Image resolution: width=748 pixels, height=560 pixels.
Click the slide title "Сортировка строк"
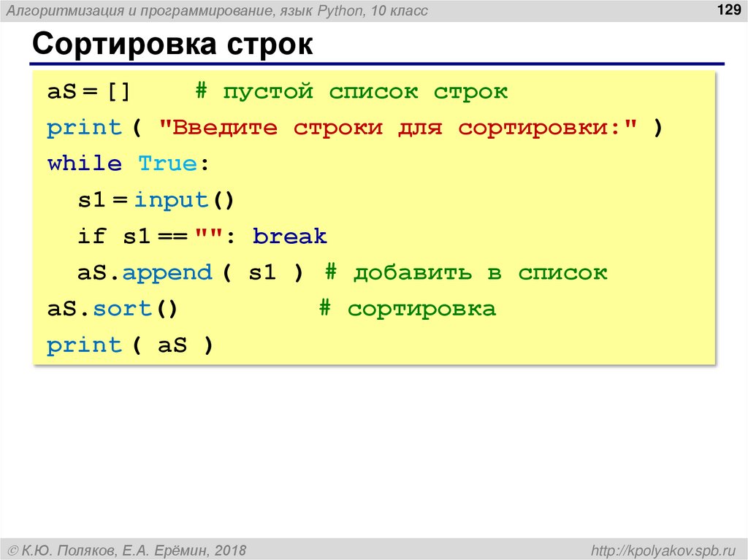pyautogui.click(x=172, y=45)
